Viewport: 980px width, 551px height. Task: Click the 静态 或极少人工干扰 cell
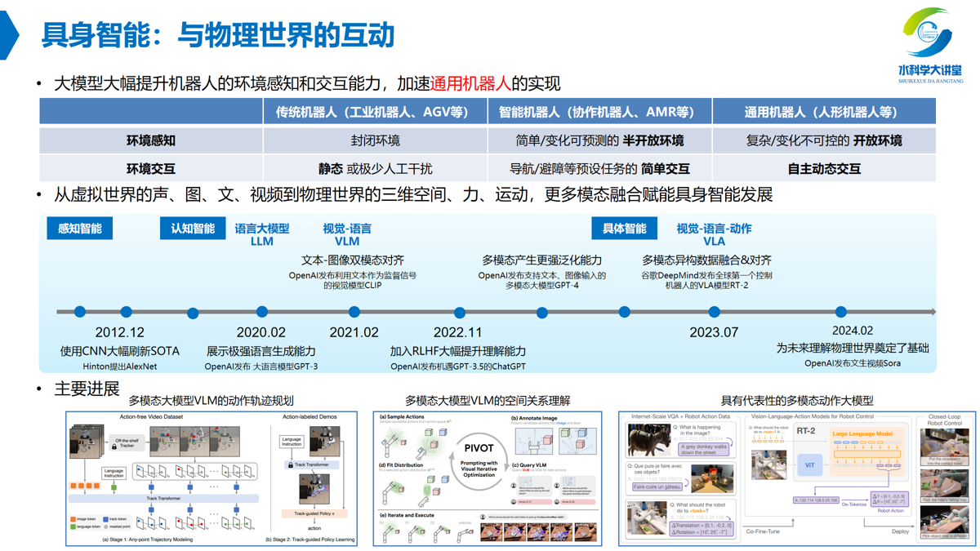(x=375, y=169)
